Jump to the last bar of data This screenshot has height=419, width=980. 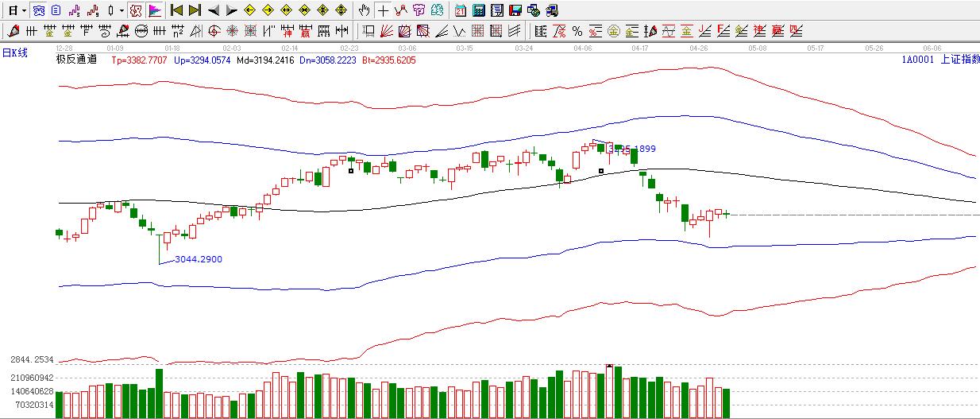[x=195, y=10]
